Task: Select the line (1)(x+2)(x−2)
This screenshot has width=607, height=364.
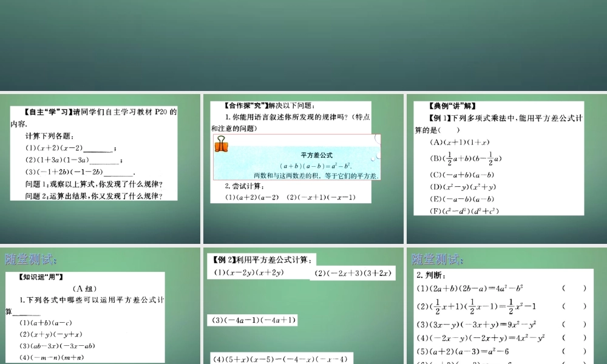Action: pos(71,148)
